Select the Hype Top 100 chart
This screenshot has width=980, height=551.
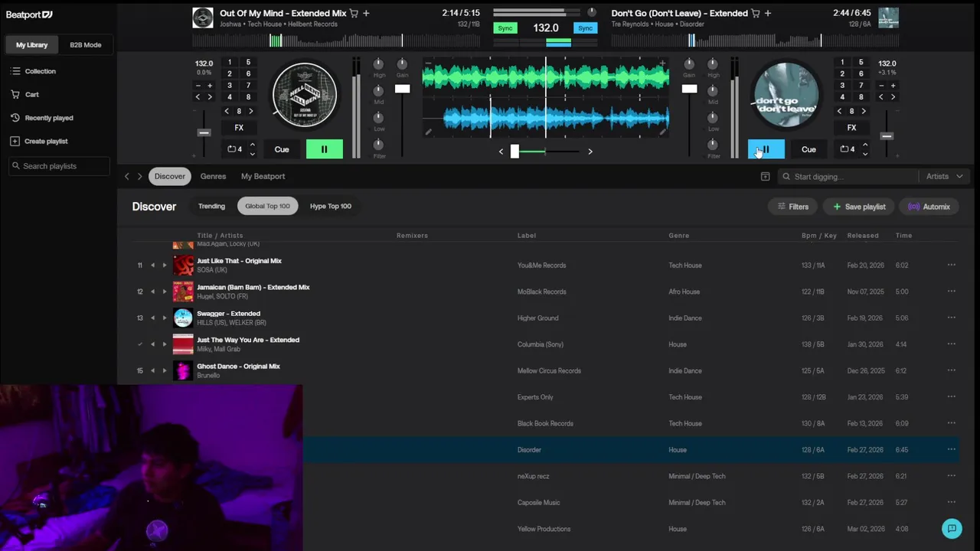click(331, 207)
